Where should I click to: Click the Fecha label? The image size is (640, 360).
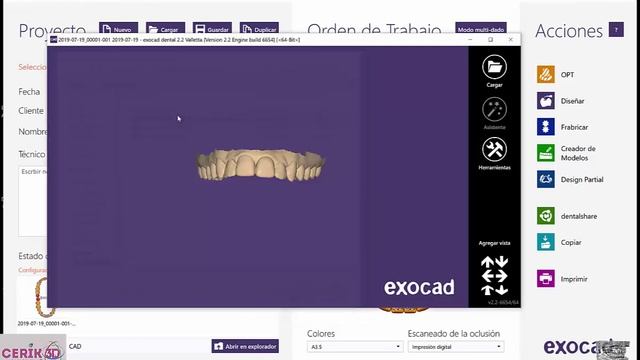[29, 91]
